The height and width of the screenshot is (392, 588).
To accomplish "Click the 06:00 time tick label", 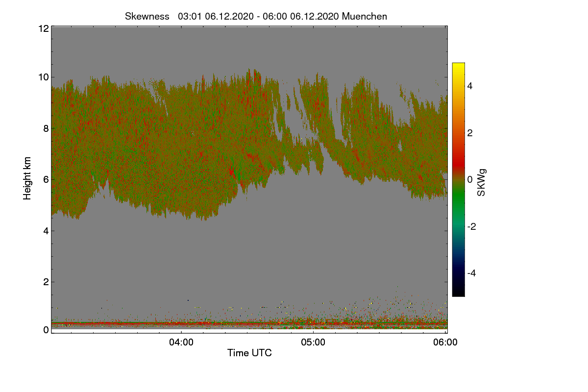I will coord(445,343).
